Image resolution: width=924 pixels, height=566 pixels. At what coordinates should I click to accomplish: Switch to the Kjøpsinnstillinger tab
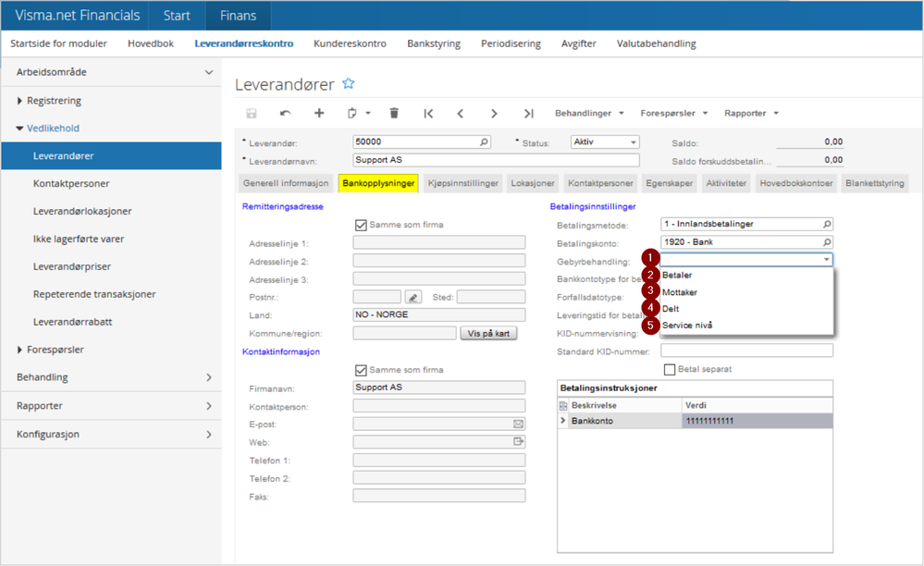[462, 183]
